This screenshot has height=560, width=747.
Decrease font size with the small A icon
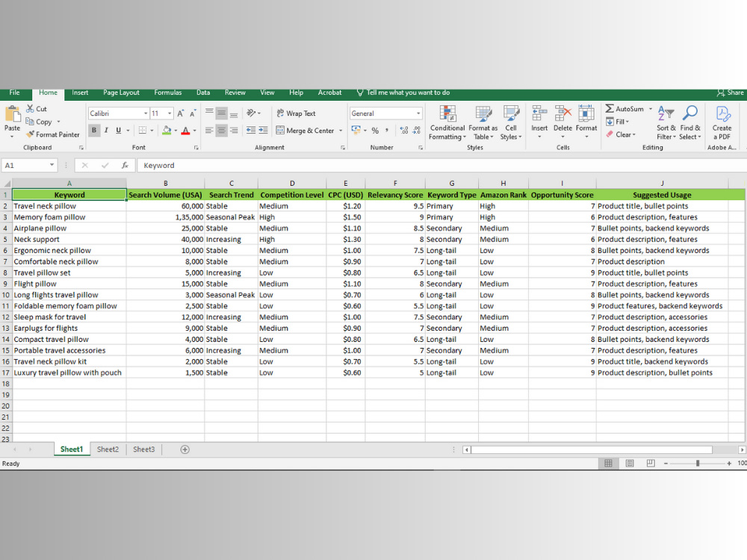pos(193,113)
